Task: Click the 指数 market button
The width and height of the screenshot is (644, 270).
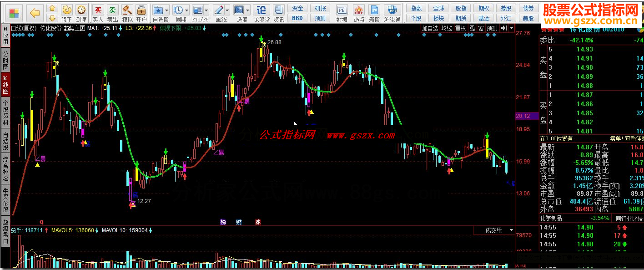Action: click(x=416, y=8)
